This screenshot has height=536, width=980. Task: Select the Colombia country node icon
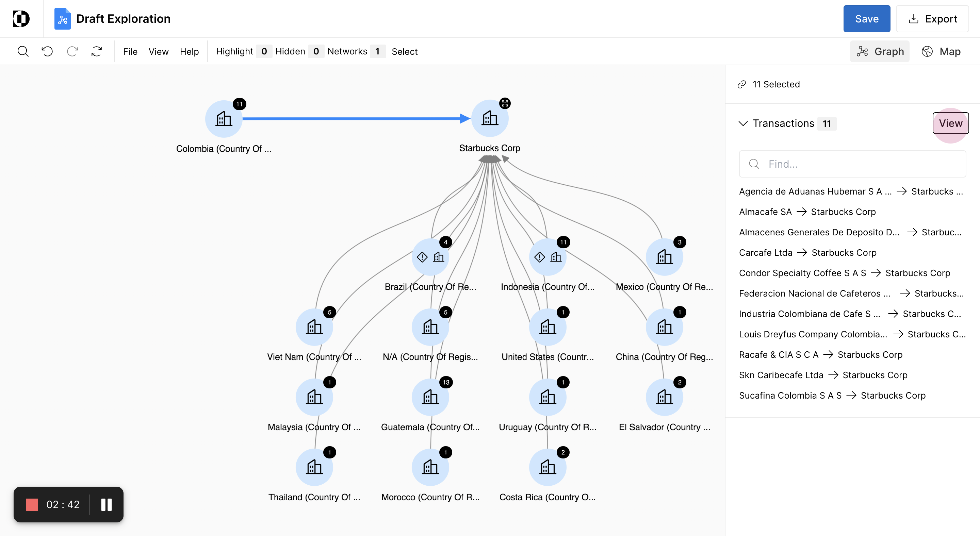click(224, 119)
